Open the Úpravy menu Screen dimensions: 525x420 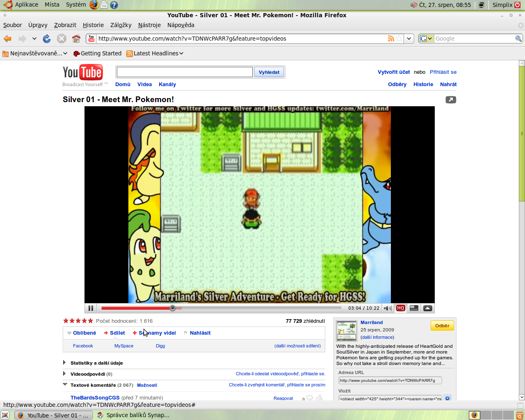tap(38, 25)
